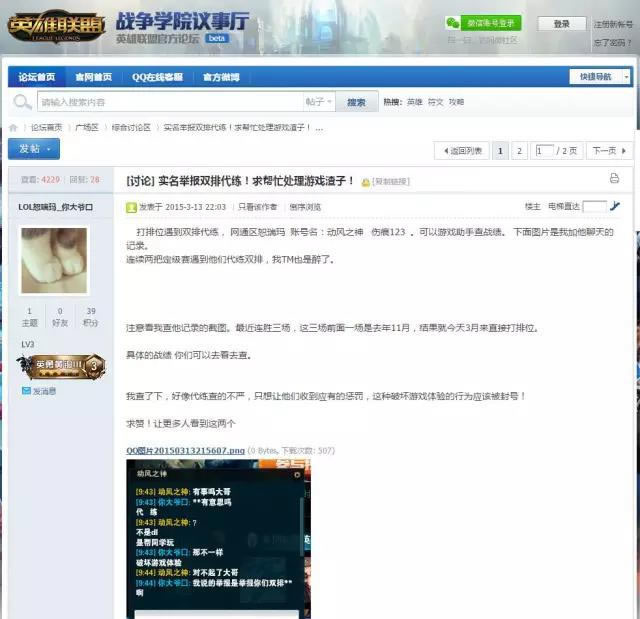Click the 英勇黄铜 rank badge
Screen dimensions: 640x619
pyautogui.click(x=61, y=366)
